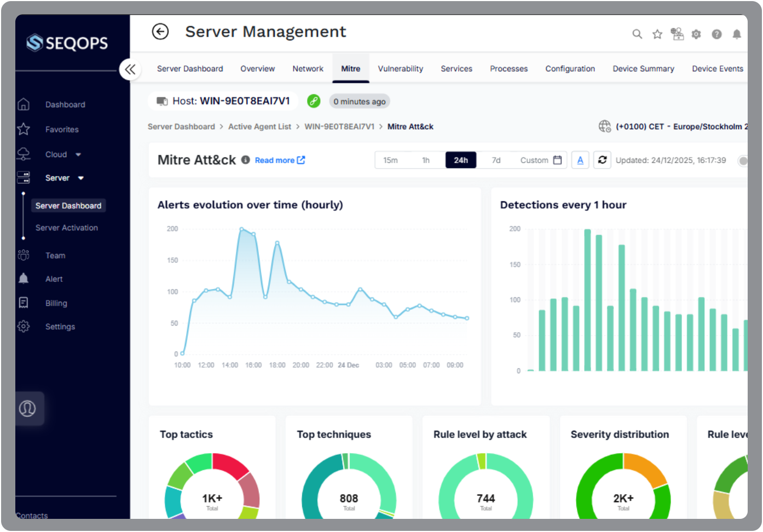This screenshot has width=763, height=532.
Task: Open the Network tab
Action: tap(308, 68)
